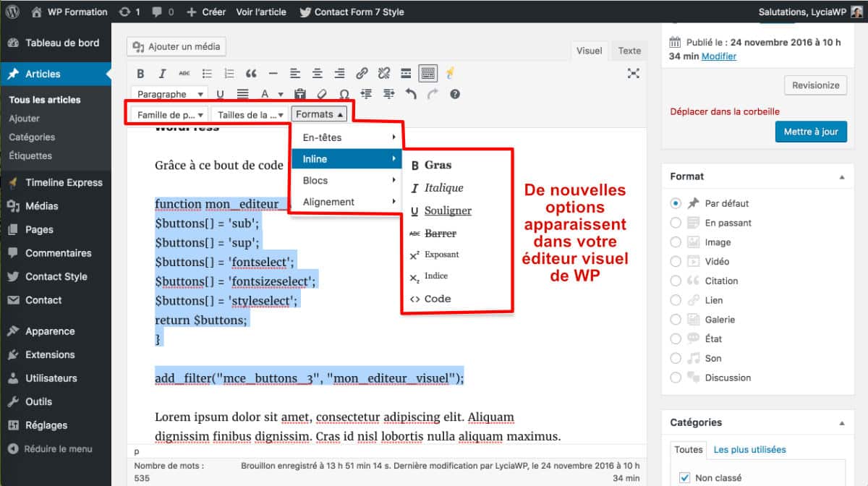Select the unordered list icon
The height and width of the screenshot is (486, 868).
pyautogui.click(x=207, y=73)
